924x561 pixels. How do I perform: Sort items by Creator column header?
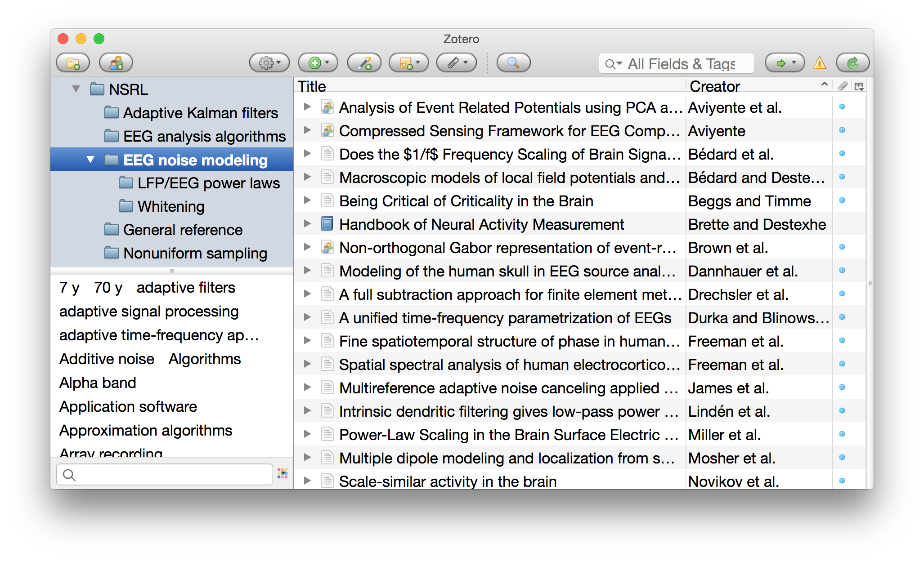click(759, 86)
